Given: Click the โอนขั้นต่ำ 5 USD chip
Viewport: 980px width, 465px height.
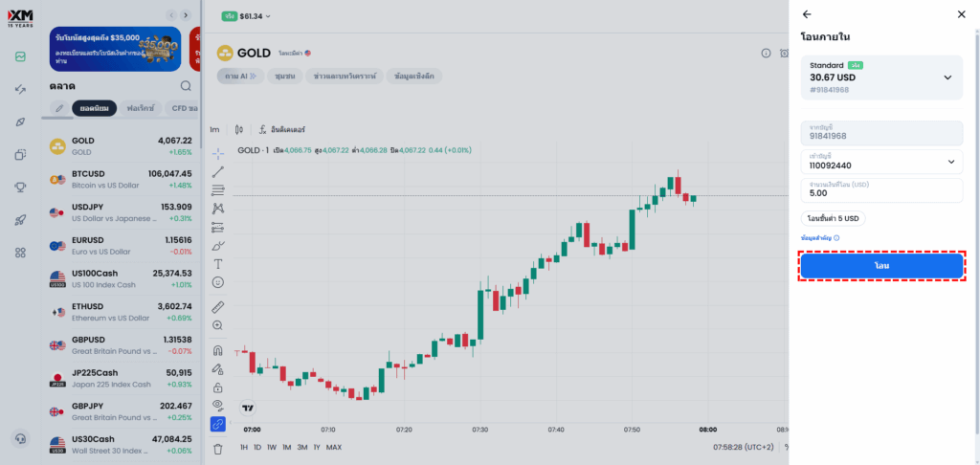Looking at the screenshot, I should 834,218.
